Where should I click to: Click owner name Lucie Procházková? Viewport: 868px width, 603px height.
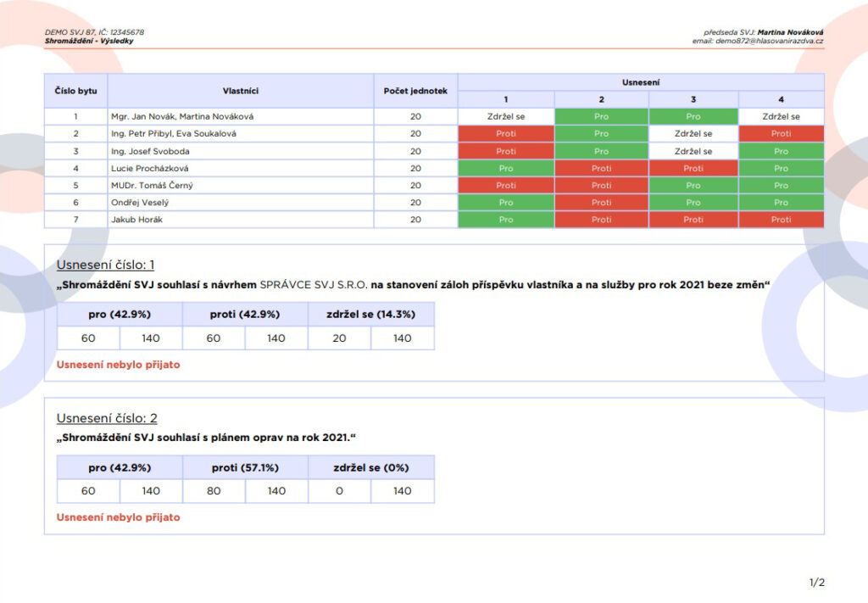149,168
